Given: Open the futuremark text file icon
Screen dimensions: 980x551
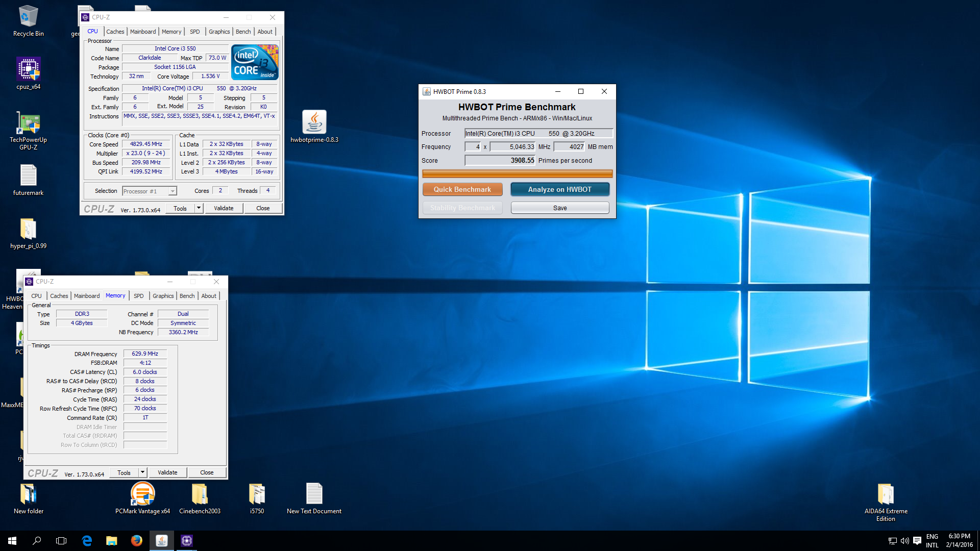Looking at the screenshot, I should coord(28,180).
